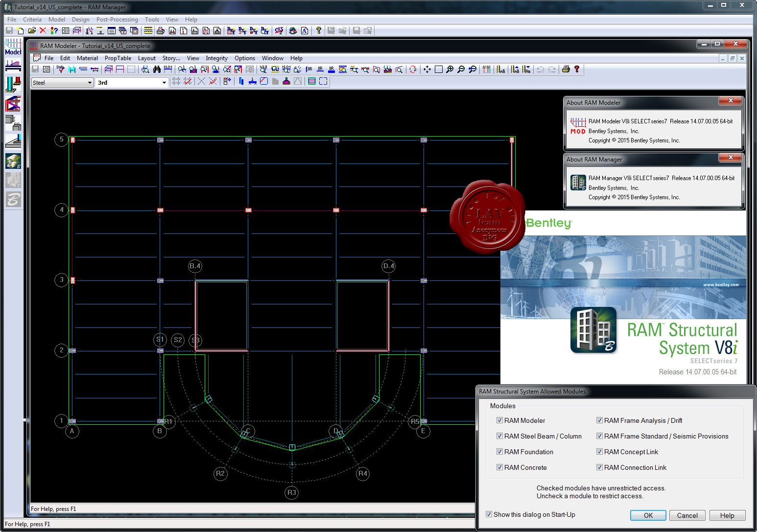Click the red X delete icon in Manager toolbar

click(43, 30)
